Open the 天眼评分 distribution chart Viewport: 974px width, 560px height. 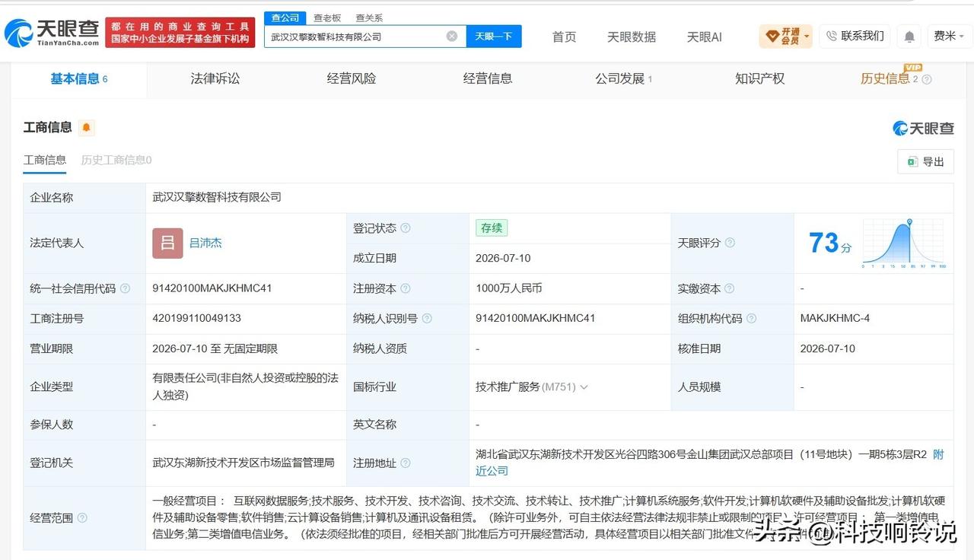(904, 243)
